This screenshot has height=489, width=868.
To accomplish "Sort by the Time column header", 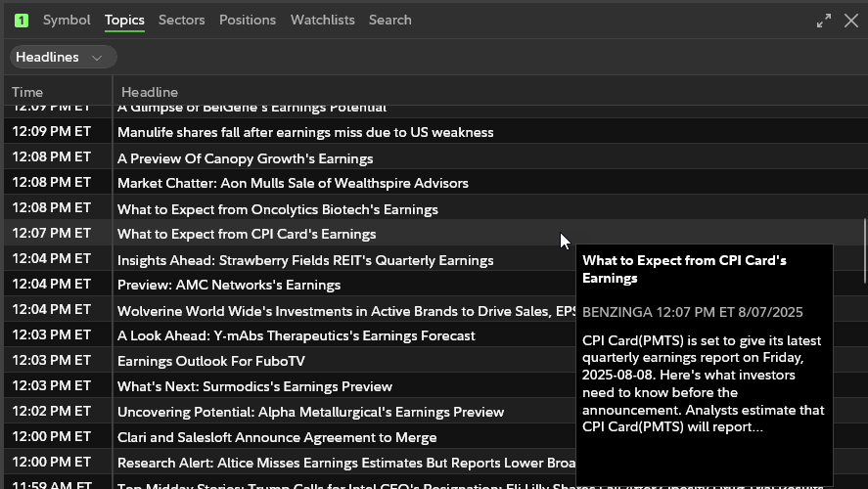I will pyautogui.click(x=27, y=92).
